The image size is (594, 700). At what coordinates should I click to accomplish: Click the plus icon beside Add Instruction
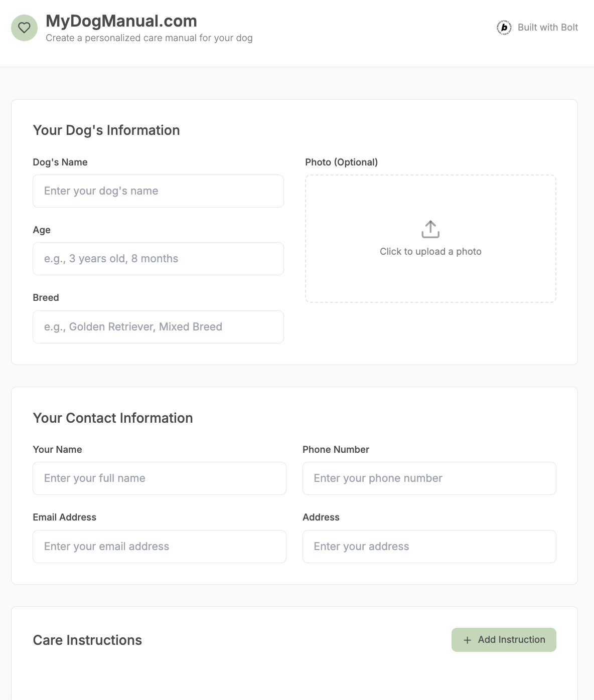467,640
